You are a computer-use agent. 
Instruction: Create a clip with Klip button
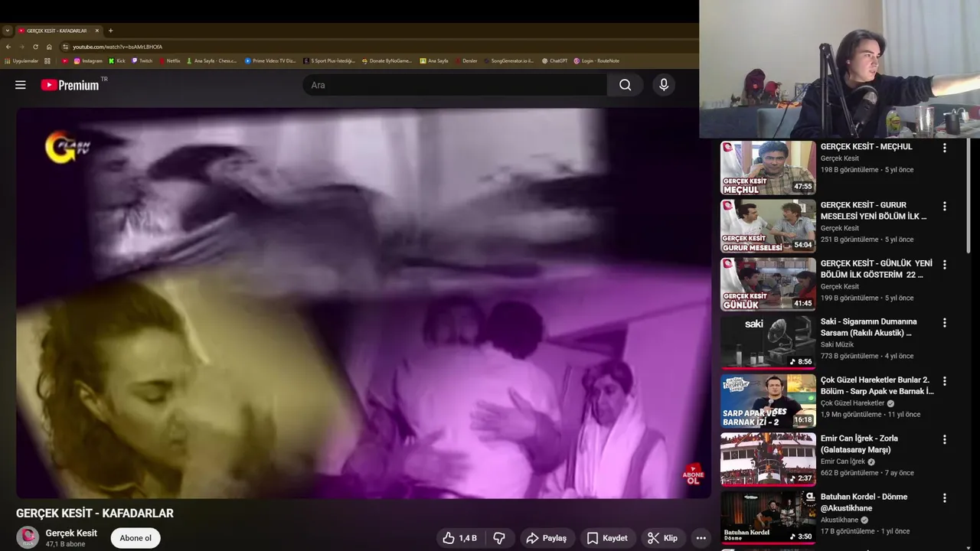click(x=662, y=538)
